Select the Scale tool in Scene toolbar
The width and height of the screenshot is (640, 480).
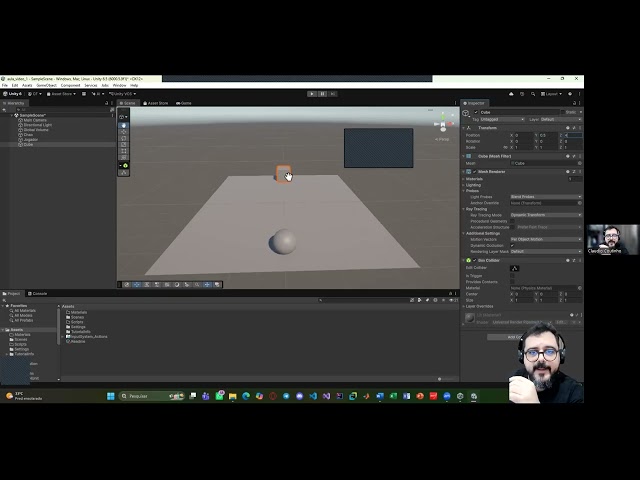tap(124, 144)
